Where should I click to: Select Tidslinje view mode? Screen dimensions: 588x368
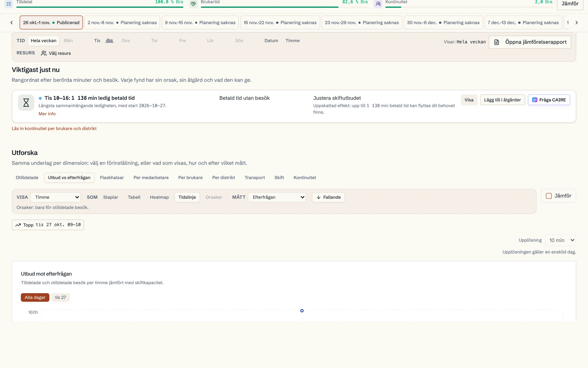coord(187,197)
